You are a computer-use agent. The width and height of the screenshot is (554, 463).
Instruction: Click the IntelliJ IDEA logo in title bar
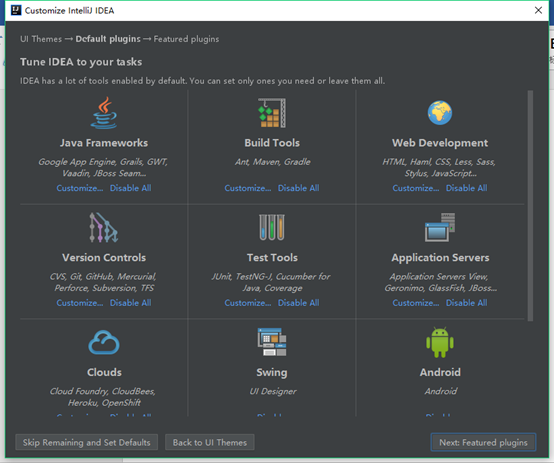click(16, 10)
